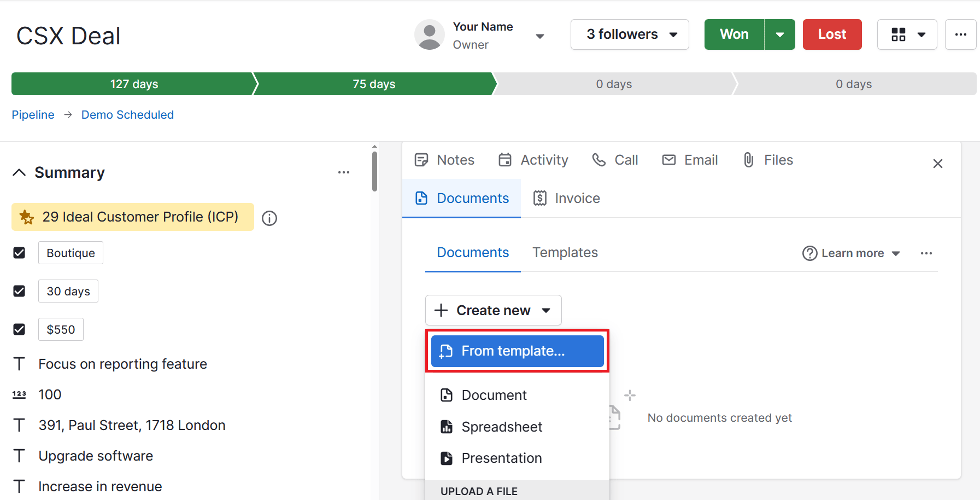
Task: Click the owner avatar icon
Action: click(430, 35)
